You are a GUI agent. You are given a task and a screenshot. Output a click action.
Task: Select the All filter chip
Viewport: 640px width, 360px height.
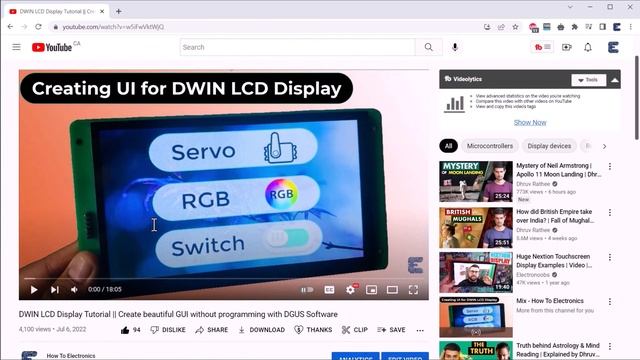point(449,146)
